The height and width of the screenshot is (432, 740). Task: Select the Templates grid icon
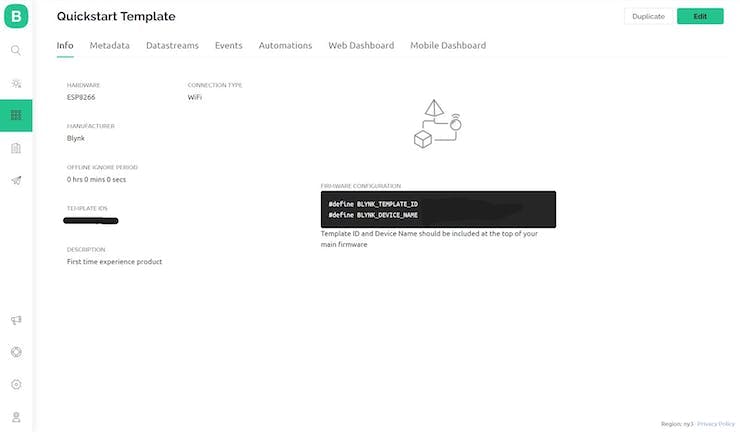click(x=16, y=115)
